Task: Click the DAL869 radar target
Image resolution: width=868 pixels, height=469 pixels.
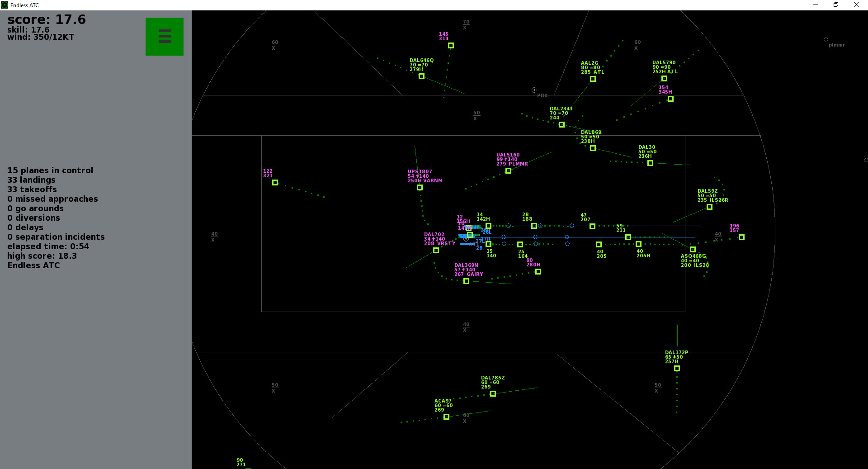Action: [x=593, y=148]
